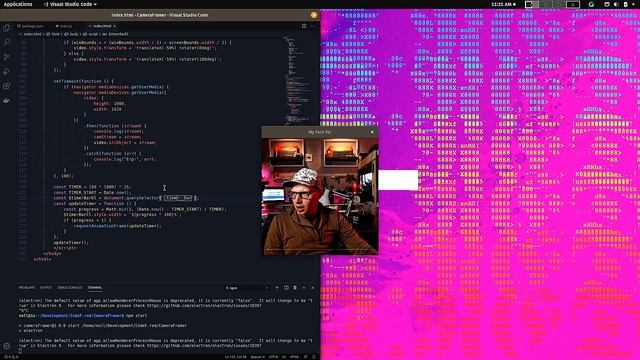Click the 'updateTimer();' code line
The image size is (640, 360).
(x=71, y=242)
